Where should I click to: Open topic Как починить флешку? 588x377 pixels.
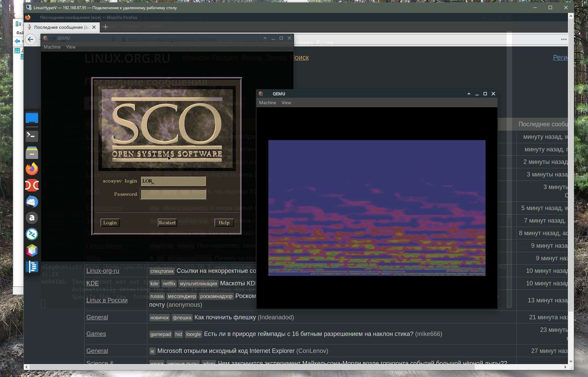(x=225, y=317)
